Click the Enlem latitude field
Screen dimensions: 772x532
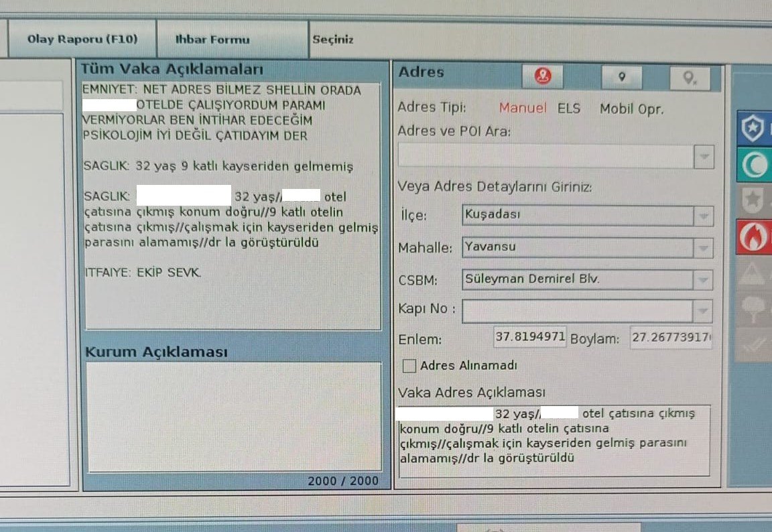[x=529, y=338]
